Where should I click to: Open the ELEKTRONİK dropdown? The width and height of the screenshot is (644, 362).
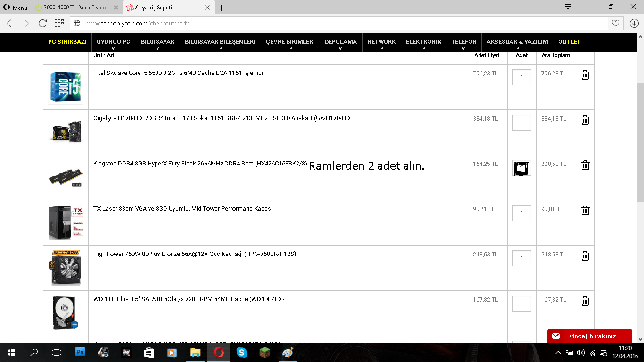pos(424,42)
